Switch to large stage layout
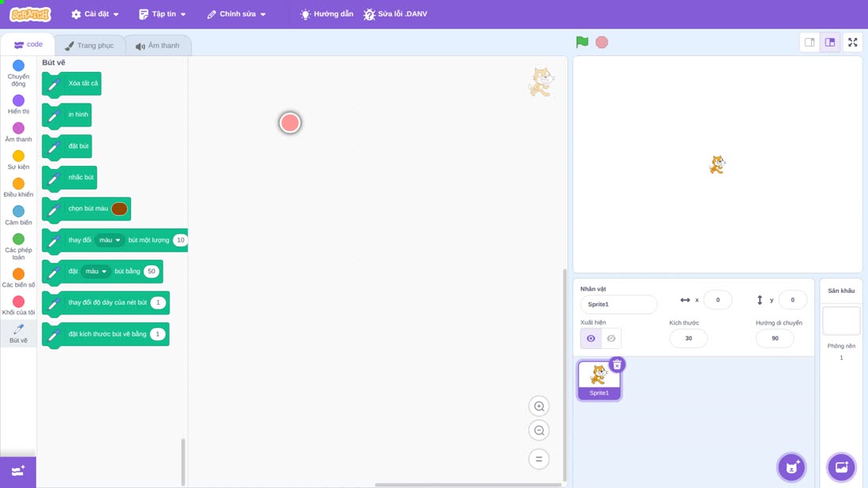 coord(830,42)
